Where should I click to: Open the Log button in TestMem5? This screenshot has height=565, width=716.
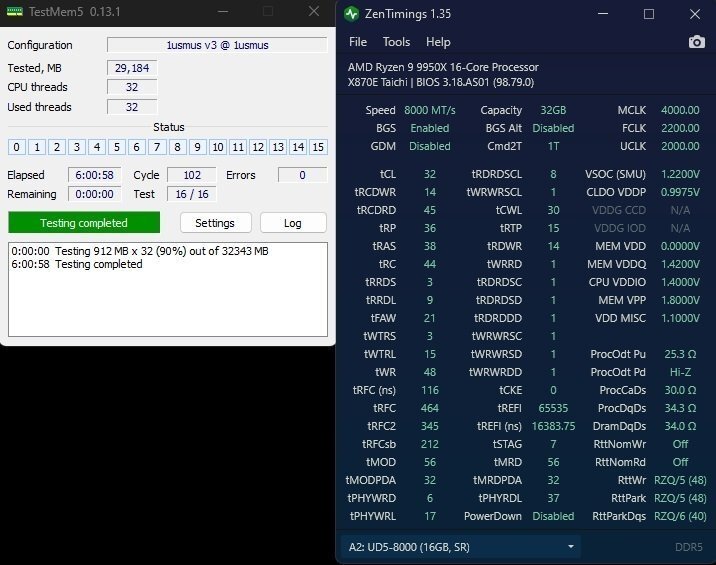click(293, 223)
